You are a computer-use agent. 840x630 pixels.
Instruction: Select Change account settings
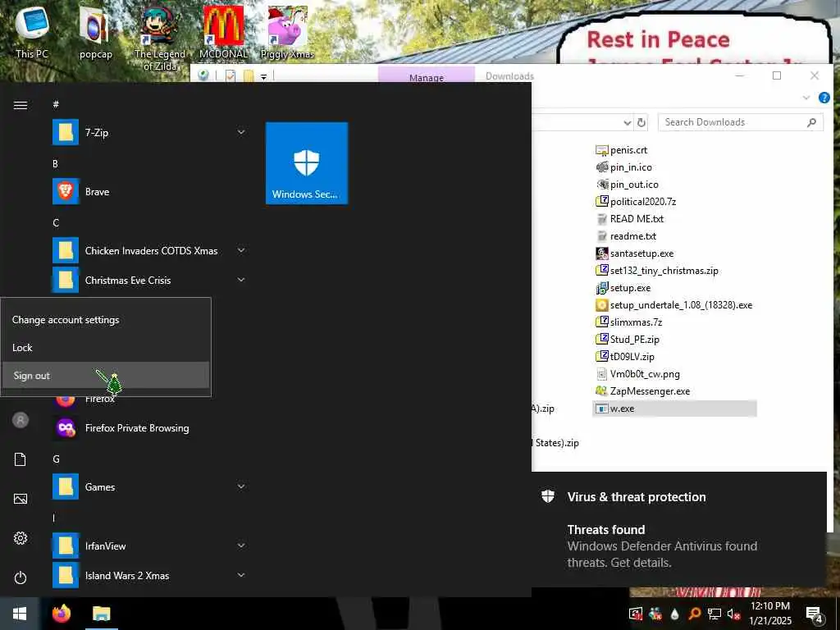(106, 320)
